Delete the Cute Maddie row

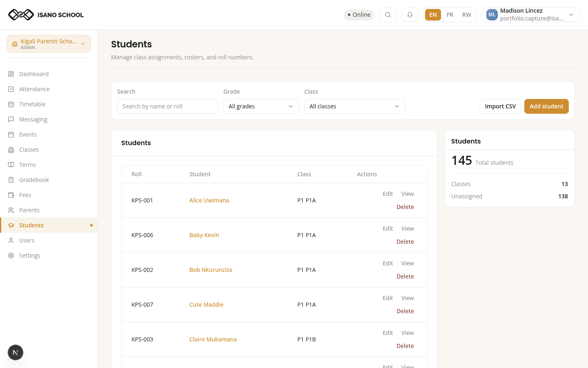coord(405,311)
